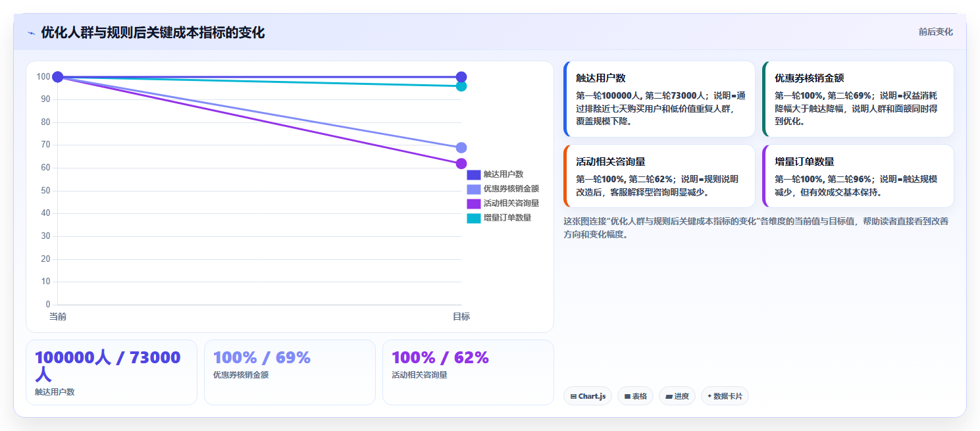
Task: Open the 增量订单数量 explanation card
Action: tap(858, 176)
